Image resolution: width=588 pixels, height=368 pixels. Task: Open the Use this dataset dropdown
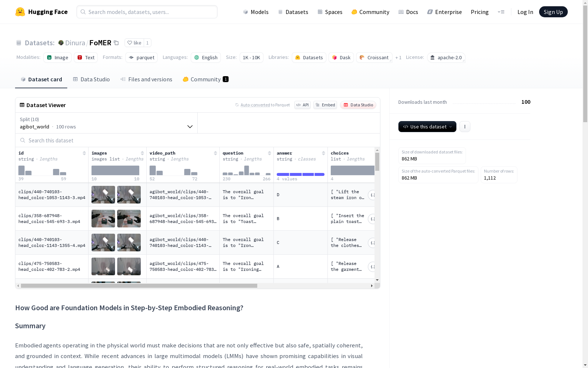427,127
